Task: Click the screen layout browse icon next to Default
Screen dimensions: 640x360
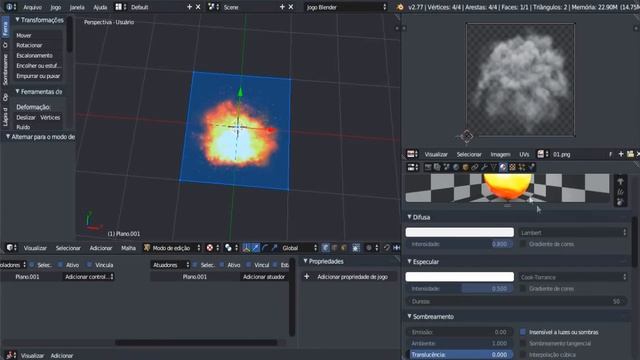Action: coord(120,7)
